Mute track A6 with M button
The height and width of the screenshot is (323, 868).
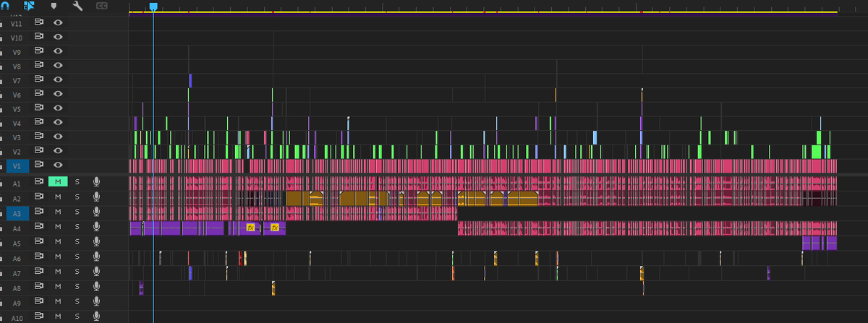pyautogui.click(x=58, y=257)
